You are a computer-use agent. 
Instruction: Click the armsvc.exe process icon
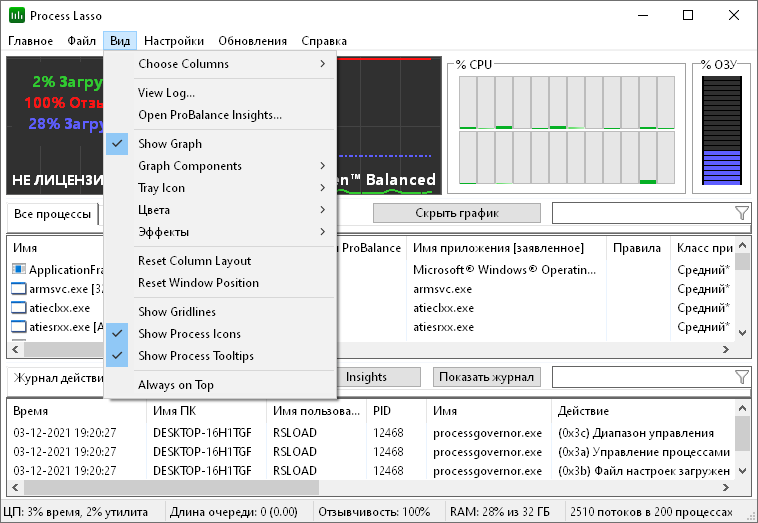pyautogui.click(x=18, y=289)
